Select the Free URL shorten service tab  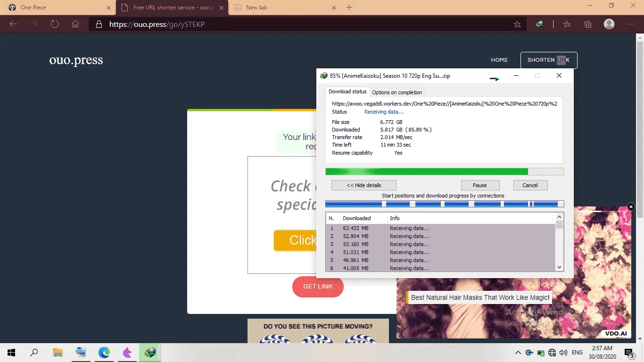[x=172, y=8]
